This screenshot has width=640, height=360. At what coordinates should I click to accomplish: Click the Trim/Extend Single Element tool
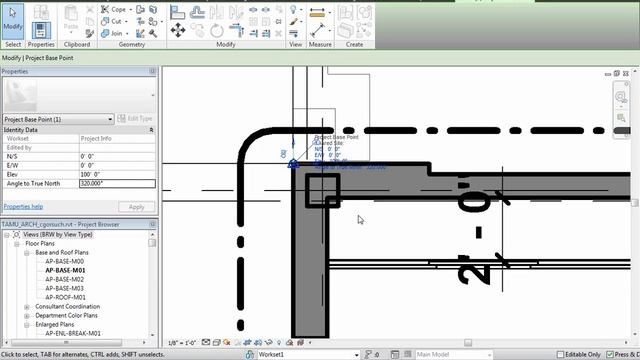pos(253,33)
